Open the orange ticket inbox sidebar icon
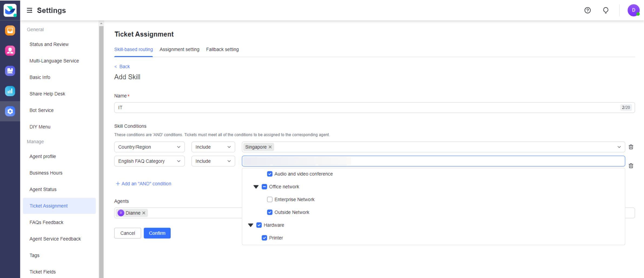644x278 pixels. point(10,30)
